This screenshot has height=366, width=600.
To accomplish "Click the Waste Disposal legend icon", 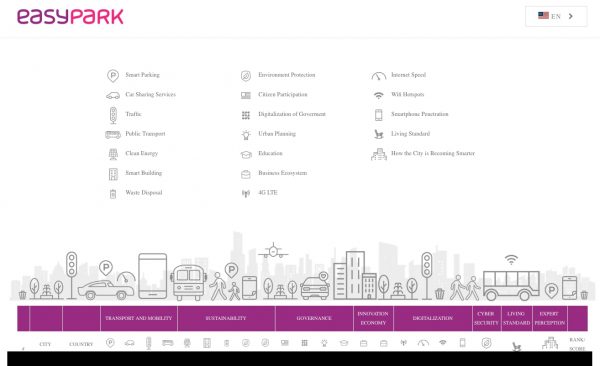I will click(x=113, y=194).
